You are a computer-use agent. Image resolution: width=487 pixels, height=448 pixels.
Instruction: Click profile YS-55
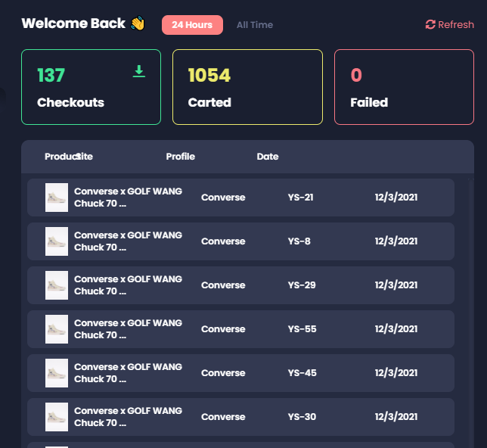click(302, 329)
